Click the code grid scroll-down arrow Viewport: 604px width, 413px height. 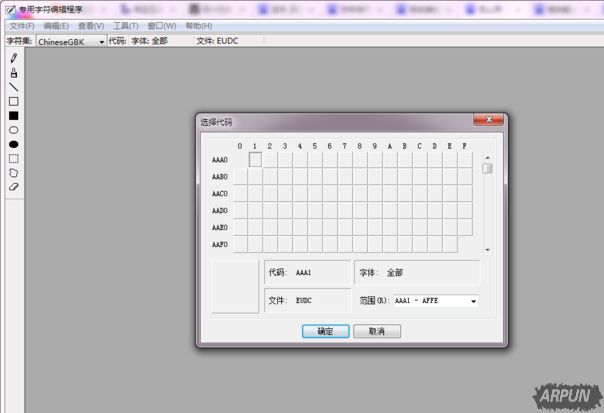tap(487, 248)
